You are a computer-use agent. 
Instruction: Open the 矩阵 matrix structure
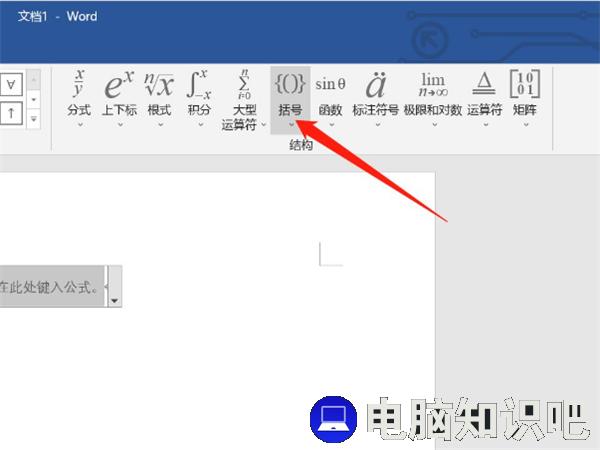tap(525, 99)
